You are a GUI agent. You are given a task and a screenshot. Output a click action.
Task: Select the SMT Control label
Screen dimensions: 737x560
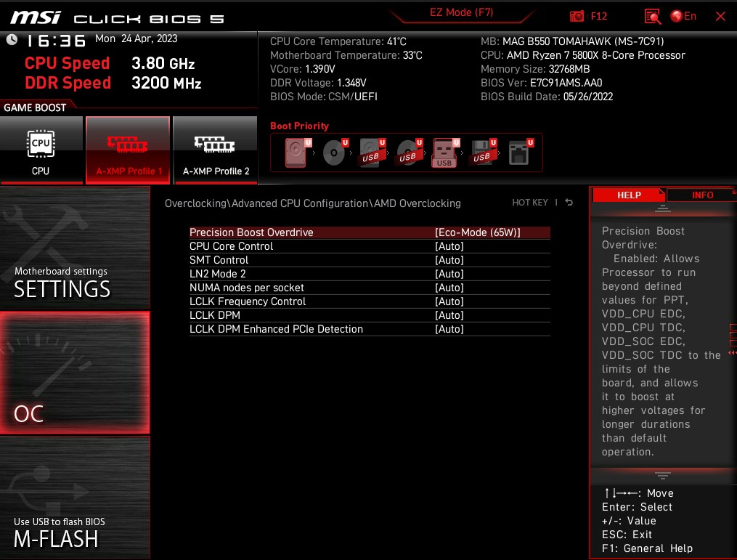pos(219,260)
